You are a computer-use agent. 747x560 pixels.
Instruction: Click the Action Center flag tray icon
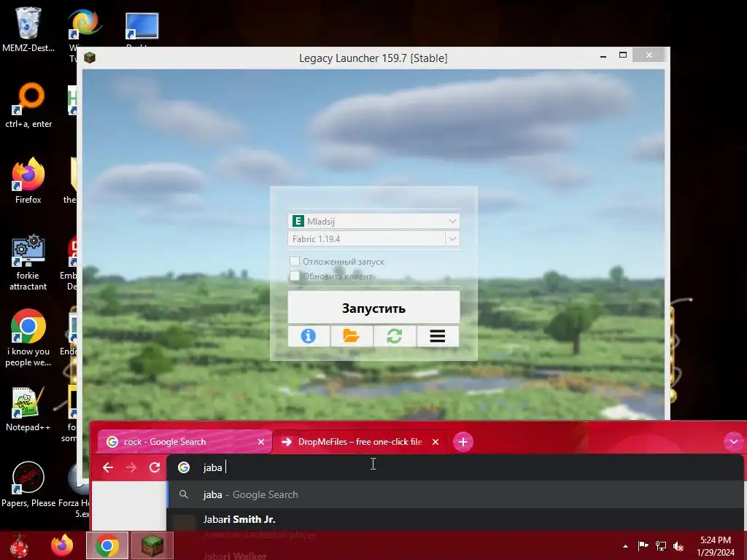(643, 546)
